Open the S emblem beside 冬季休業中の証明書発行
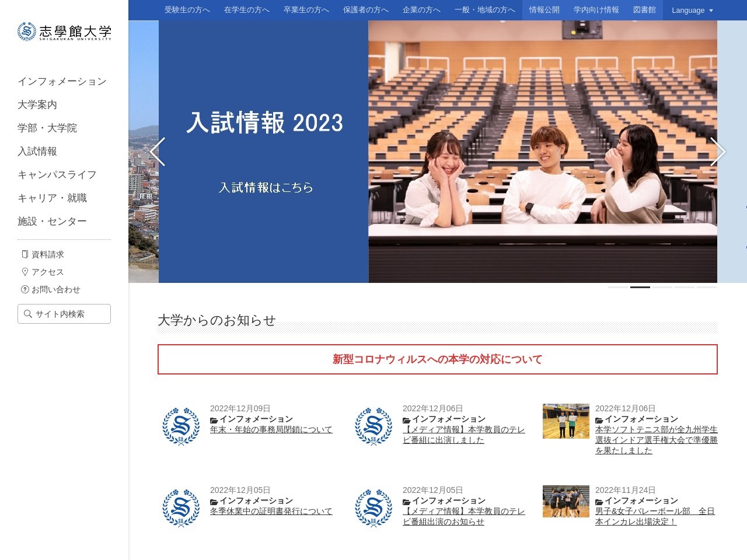 pyautogui.click(x=181, y=508)
